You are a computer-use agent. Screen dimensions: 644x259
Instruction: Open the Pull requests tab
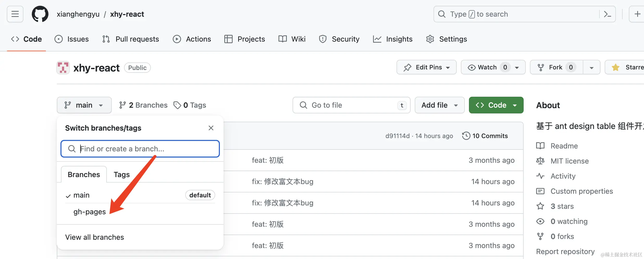131,39
